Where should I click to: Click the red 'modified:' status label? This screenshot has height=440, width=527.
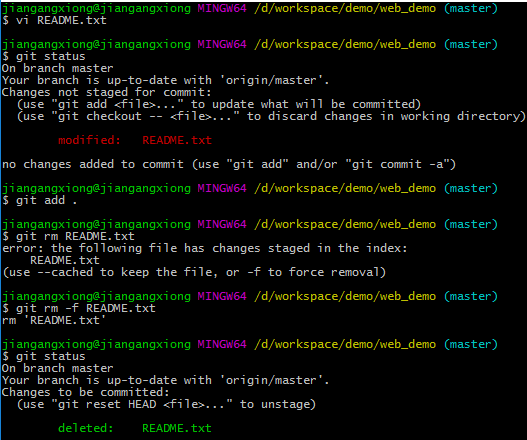tap(89, 140)
